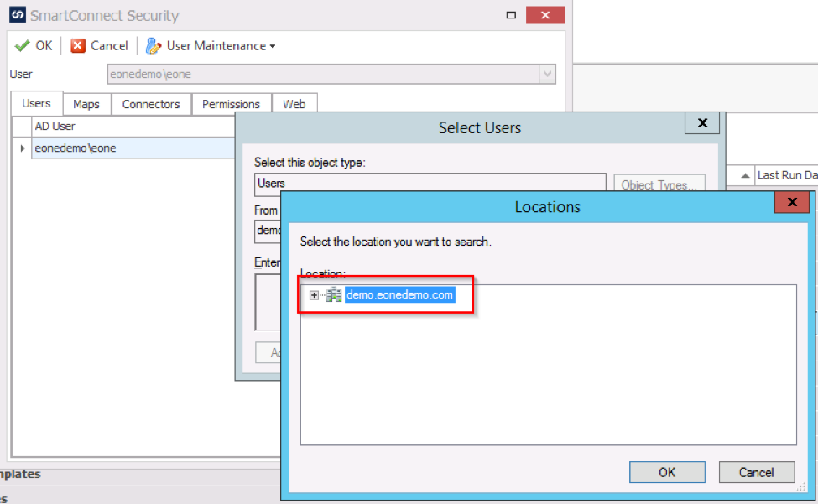Switch to the Users tab

37,103
